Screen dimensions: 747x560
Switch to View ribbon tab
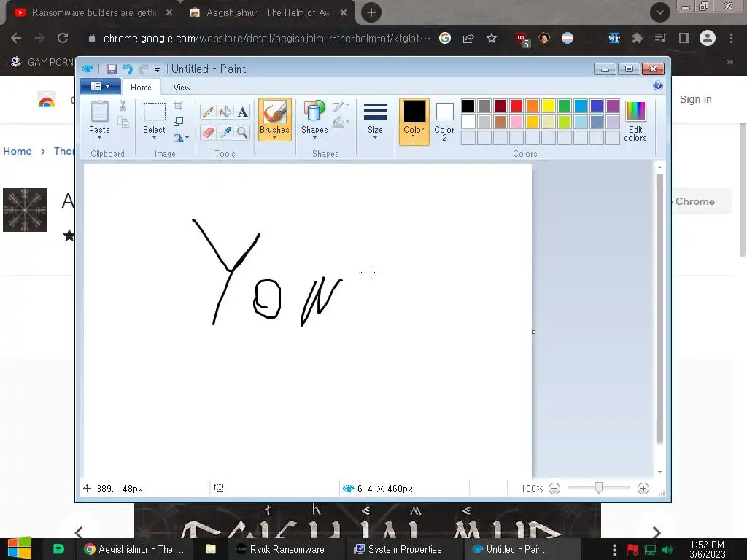tap(182, 87)
